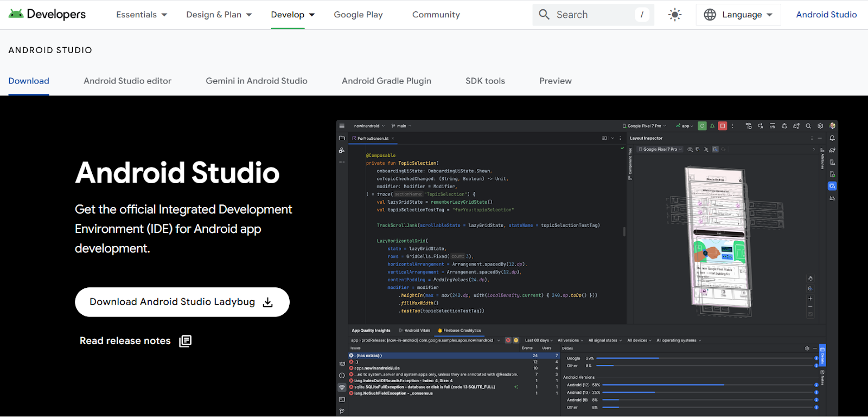Click the globe Language icon
Image resolution: width=868 pixels, height=420 pixels.
[710, 15]
